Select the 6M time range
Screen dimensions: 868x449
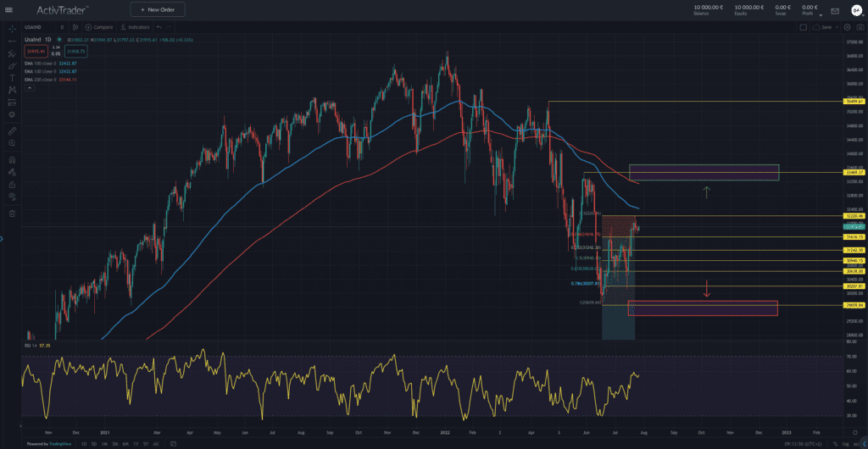point(125,444)
